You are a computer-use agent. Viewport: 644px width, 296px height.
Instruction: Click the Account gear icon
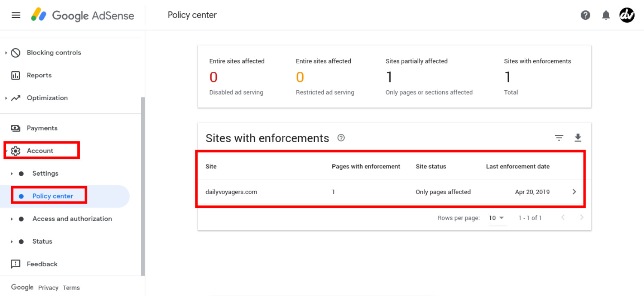(x=15, y=151)
